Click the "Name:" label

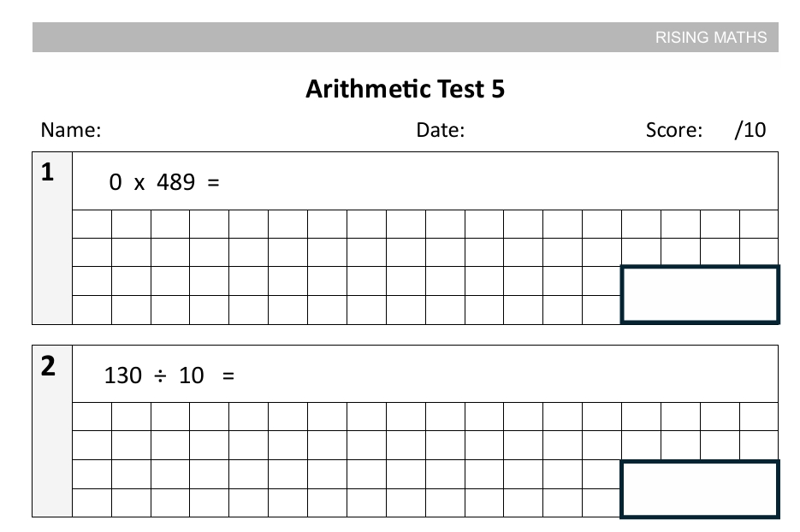pos(71,131)
